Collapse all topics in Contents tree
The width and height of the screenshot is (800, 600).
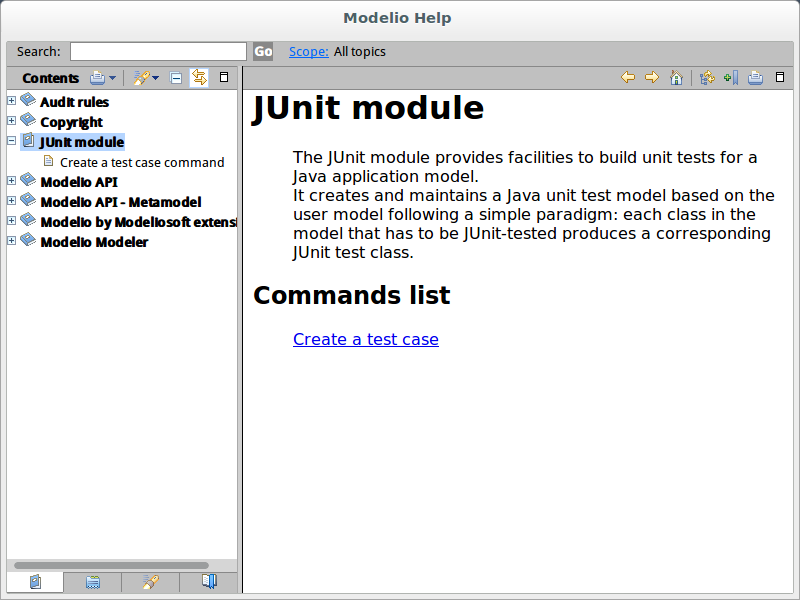tap(176, 78)
